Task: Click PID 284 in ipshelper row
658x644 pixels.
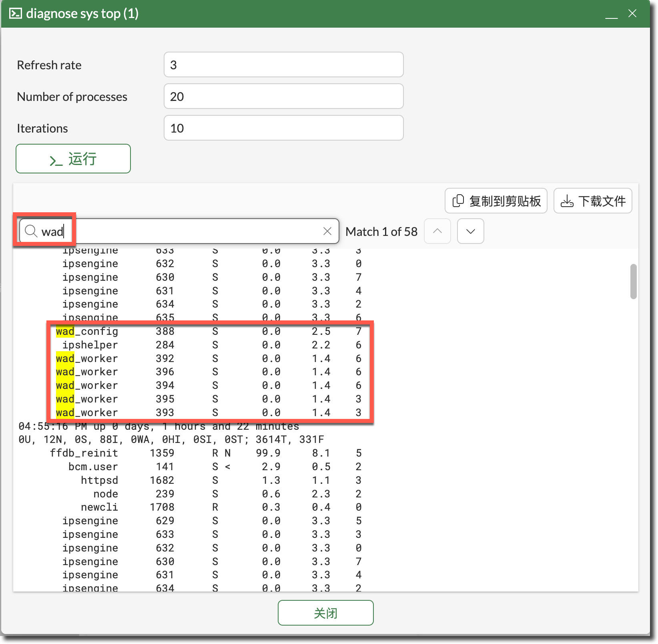Action: (x=165, y=345)
